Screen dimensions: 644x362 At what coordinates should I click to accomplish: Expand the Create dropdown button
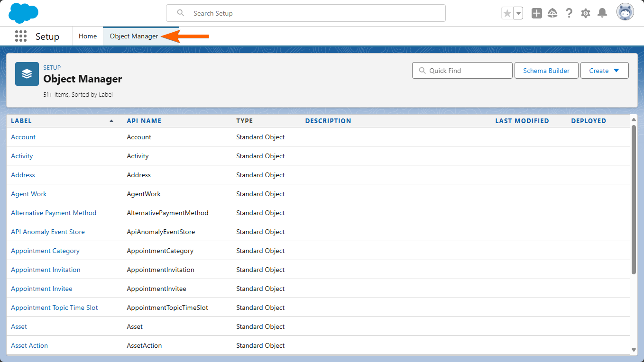coord(604,71)
